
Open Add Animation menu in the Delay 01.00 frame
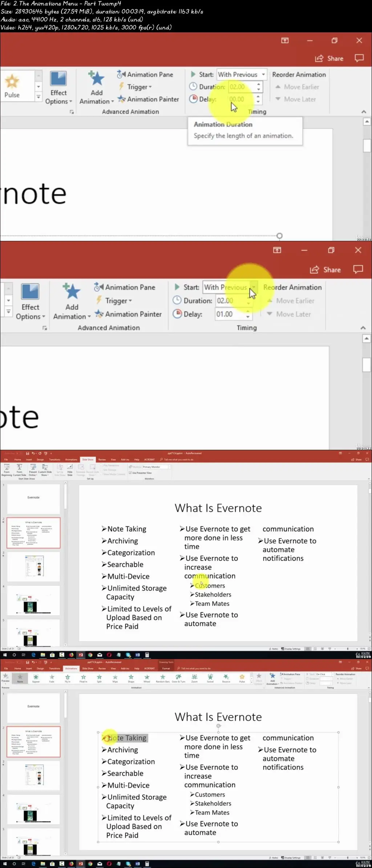(x=72, y=302)
